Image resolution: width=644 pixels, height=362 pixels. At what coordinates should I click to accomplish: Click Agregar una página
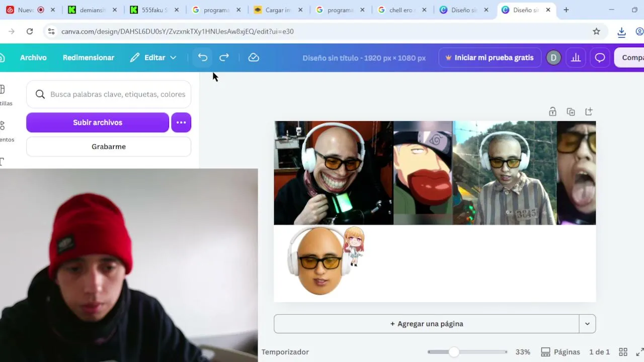pos(427,324)
